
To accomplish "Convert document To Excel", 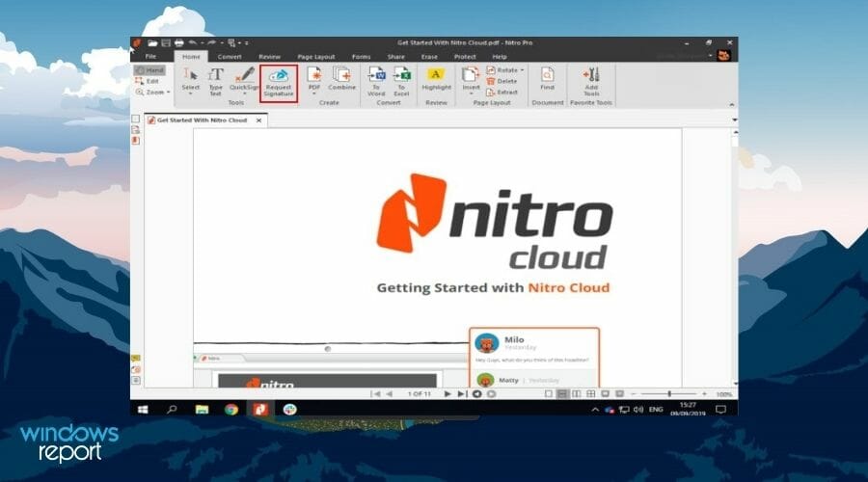I will (x=401, y=81).
